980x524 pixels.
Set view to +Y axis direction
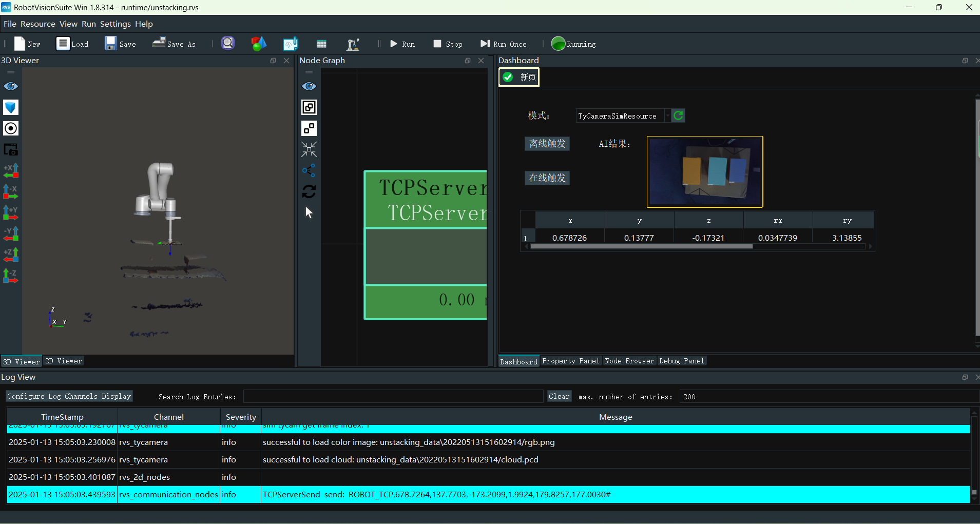(x=11, y=212)
